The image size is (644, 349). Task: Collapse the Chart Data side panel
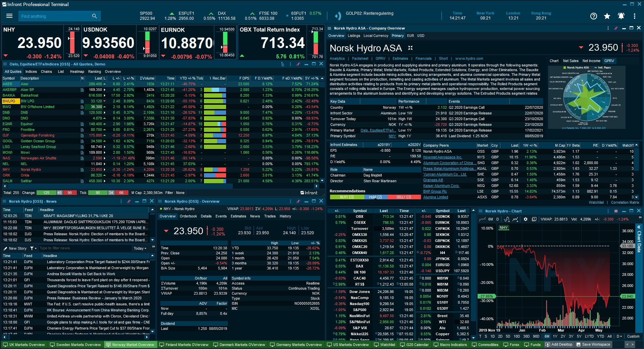point(639,227)
